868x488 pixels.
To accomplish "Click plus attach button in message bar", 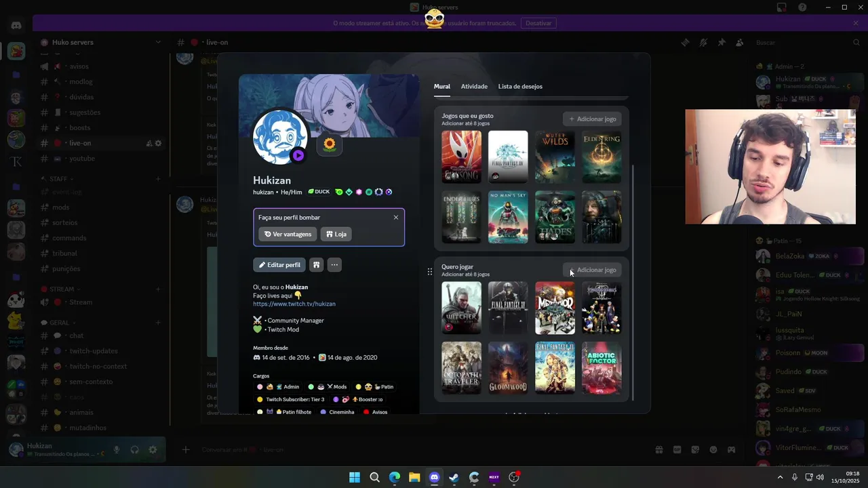I will click(x=186, y=449).
